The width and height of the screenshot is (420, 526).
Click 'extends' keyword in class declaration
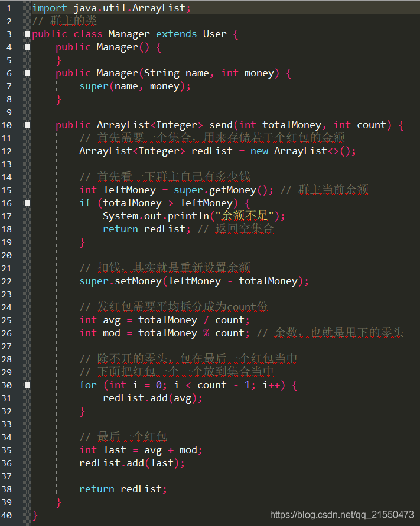coord(176,34)
